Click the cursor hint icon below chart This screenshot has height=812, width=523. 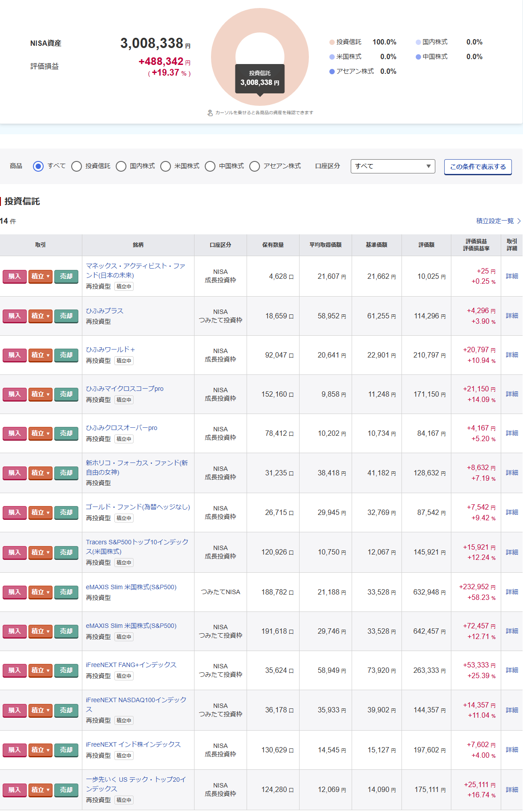tap(210, 113)
